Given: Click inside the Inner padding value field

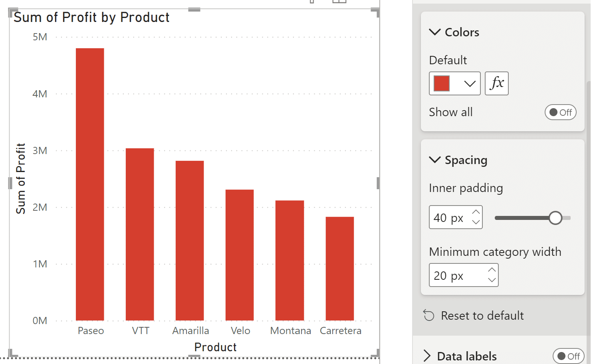Looking at the screenshot, I should [x=447, y=217].
